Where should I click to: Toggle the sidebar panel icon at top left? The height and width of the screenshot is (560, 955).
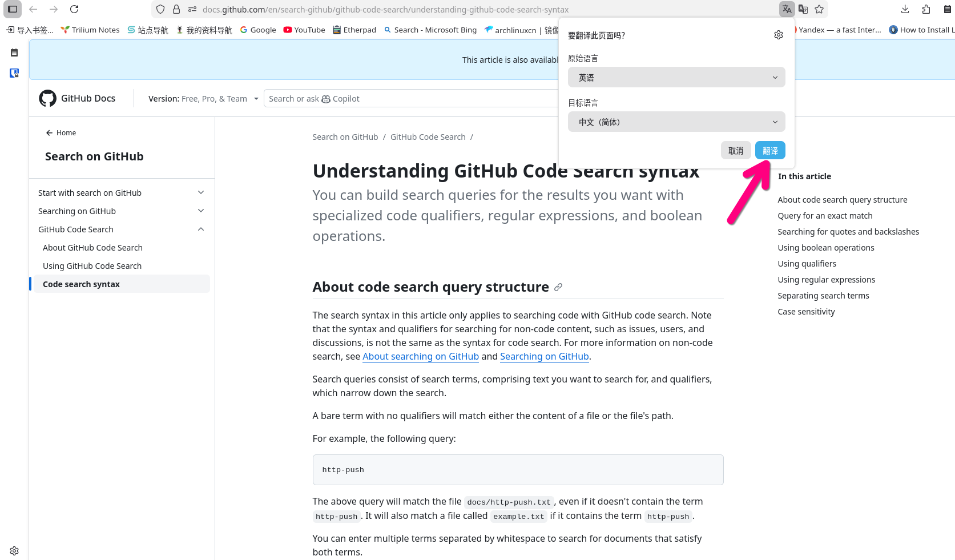click(x=13, y=9)
